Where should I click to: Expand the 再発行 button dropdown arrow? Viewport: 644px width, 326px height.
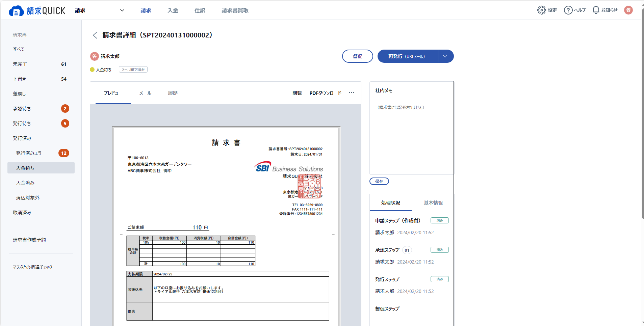(445, 56)
